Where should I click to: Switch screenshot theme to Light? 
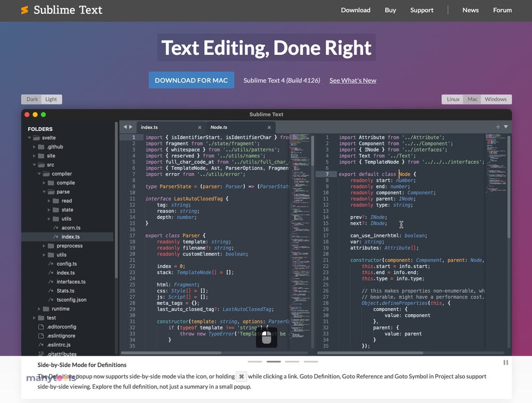pyautogui.click(x=52, y=99)
